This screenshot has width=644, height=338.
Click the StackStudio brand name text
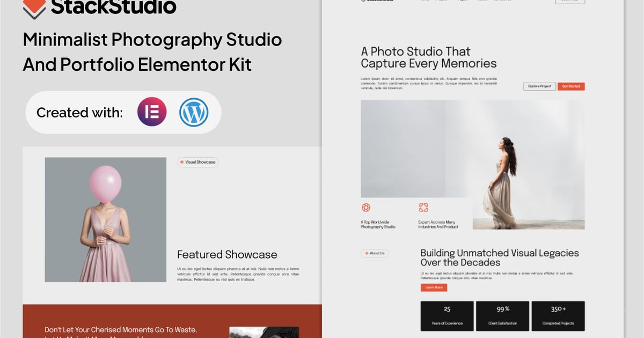(x=113, y=7)
